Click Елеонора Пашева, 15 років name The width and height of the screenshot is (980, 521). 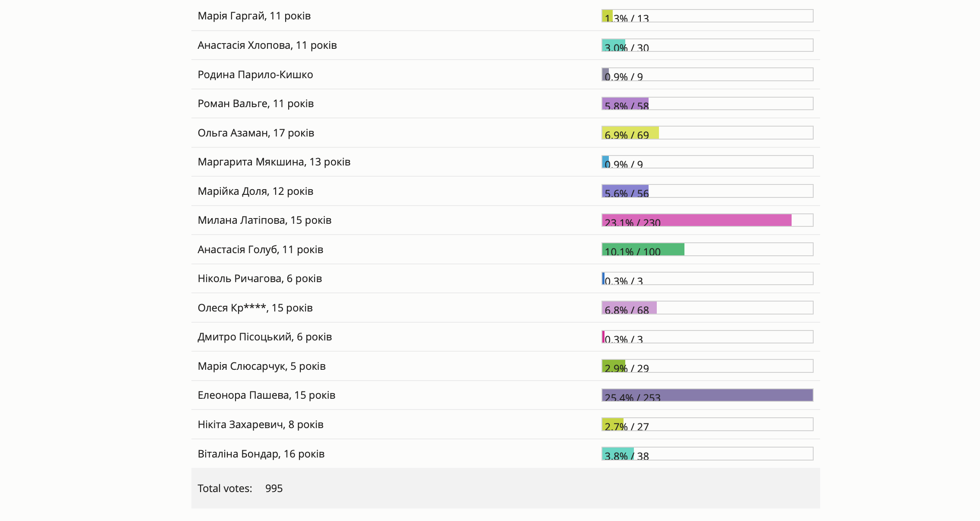pos(266,395)
